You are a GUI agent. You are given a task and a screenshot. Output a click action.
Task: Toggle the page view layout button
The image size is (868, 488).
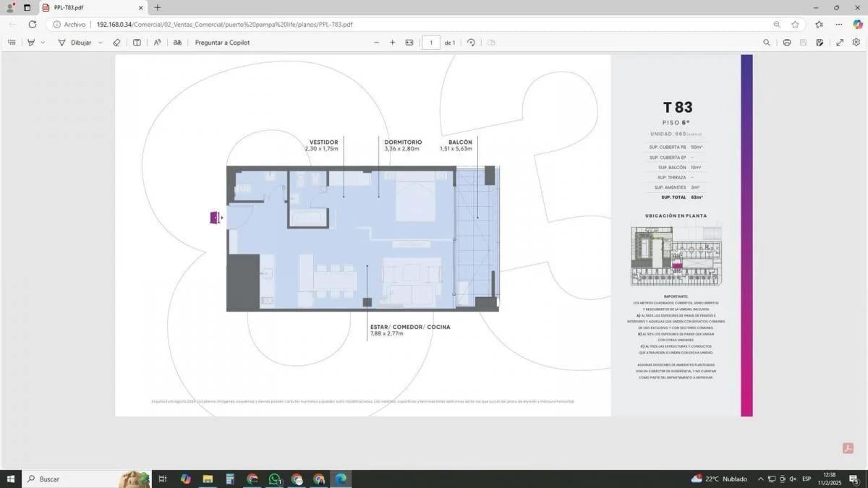point(137,43)
